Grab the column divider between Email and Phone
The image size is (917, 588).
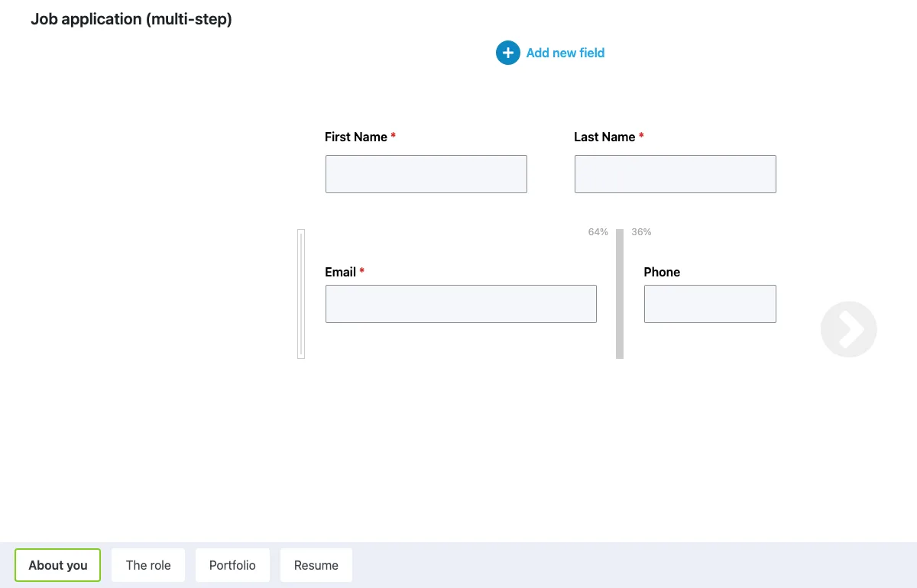click(x=620, y=294)
